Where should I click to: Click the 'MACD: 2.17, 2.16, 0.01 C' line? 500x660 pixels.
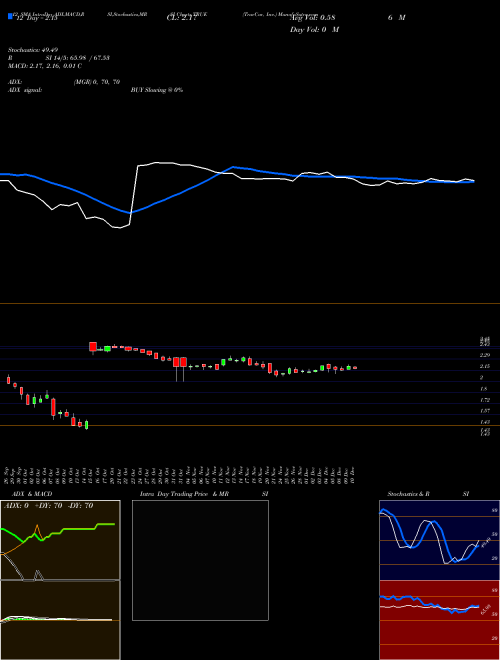click(45, 66)
